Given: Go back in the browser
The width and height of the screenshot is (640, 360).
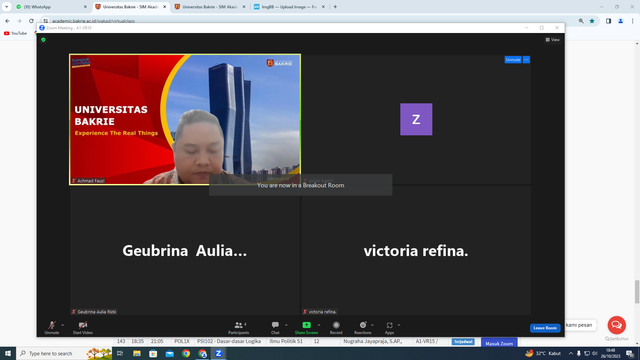Looking at the screenshot, I should click(x=7, y=21).
